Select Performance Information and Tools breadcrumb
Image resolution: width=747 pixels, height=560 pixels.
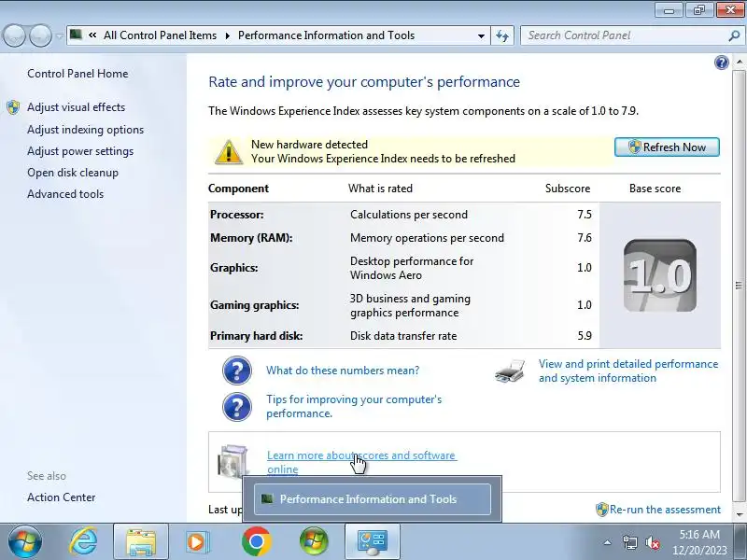click(326, 35)
